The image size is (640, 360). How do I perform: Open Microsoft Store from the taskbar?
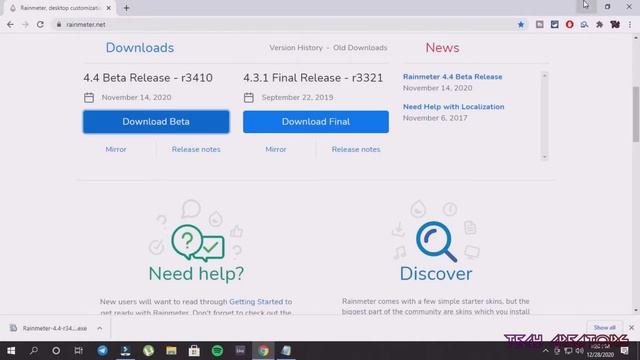(x=194, y=351)
